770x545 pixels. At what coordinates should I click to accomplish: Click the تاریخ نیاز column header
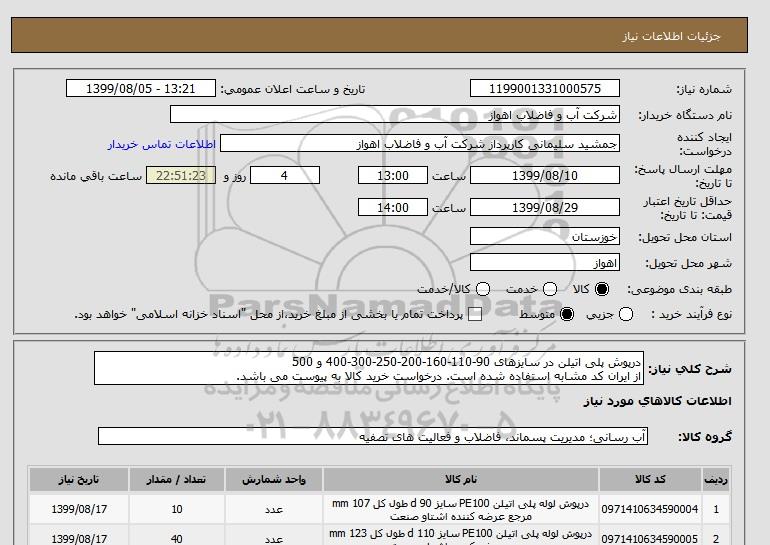click(x=79, y=479)
